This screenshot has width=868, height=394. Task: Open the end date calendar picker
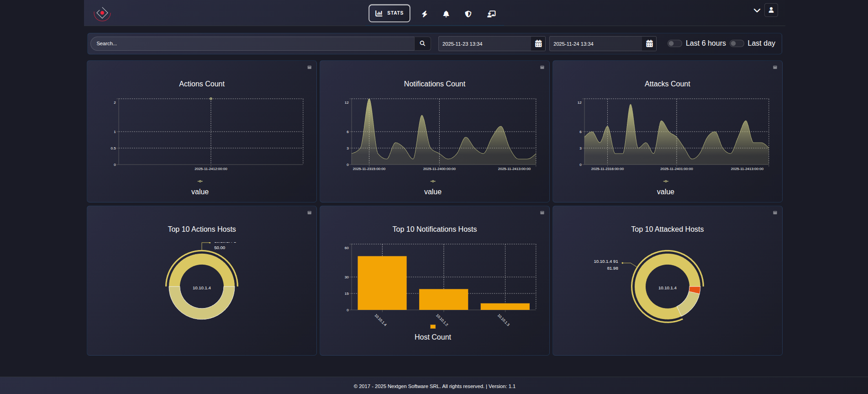pyautogui.click(x=649, y=43)
